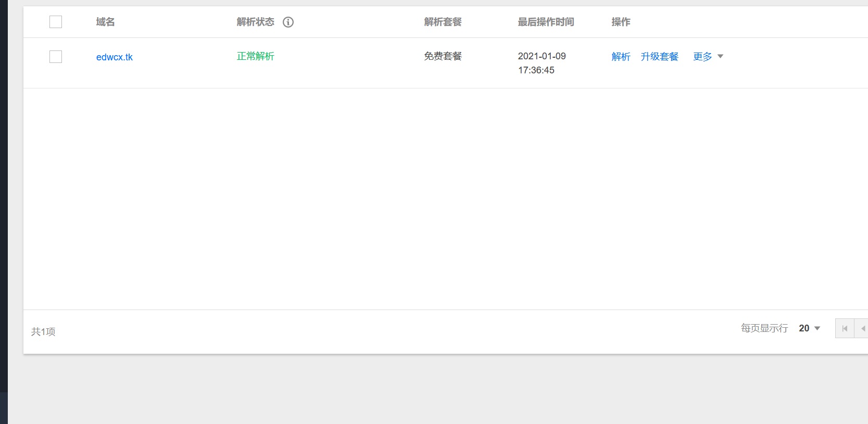Click the 解析 action link
This screenshot has height=424, width=868.
tap(621, 56)
